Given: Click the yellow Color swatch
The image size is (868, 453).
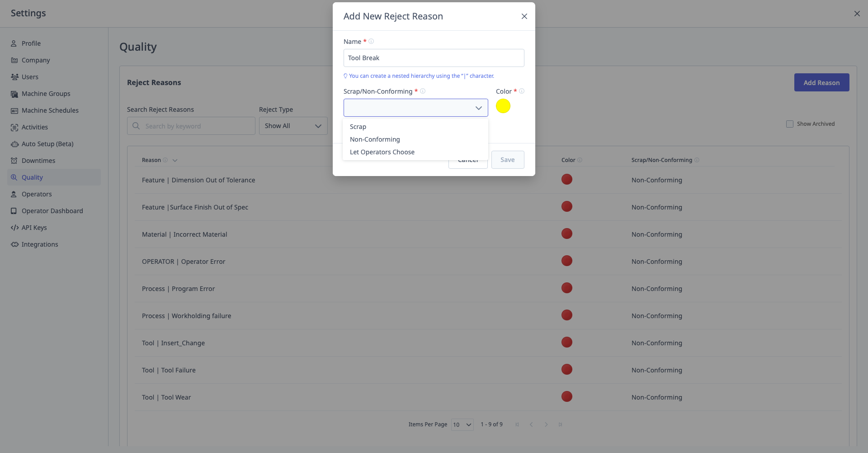Looking at the screenshot, I should (503, 106).
